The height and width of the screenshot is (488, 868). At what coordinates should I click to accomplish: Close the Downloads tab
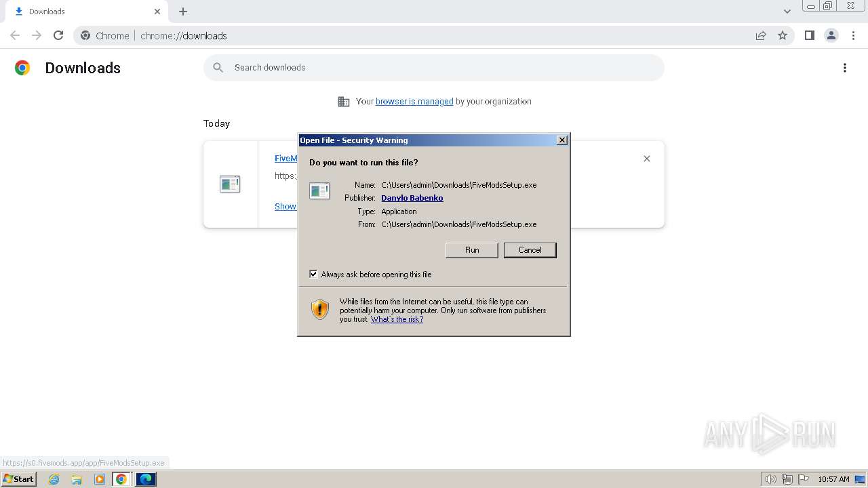point(157,12)
